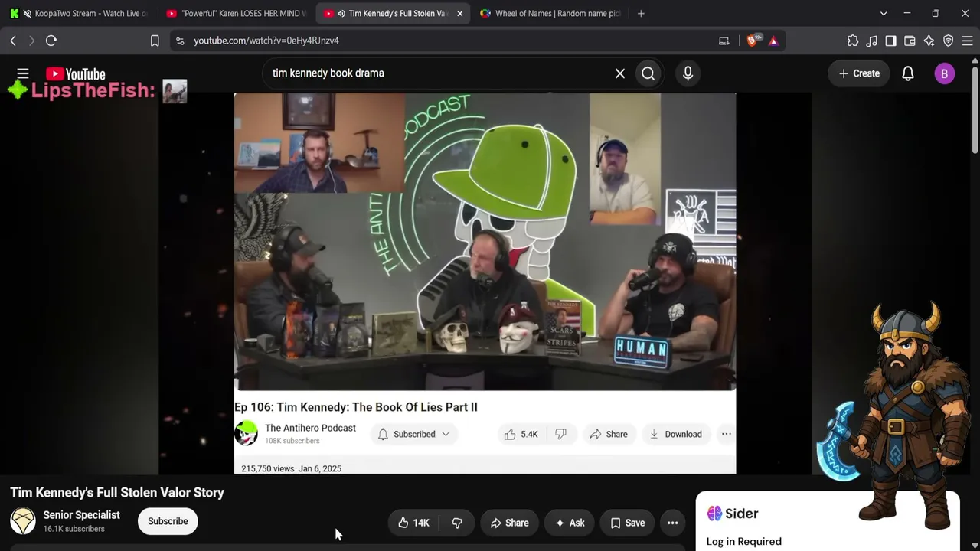Clear the YouTube search box text
980x551 pixels.
click(x=620, y=73)
